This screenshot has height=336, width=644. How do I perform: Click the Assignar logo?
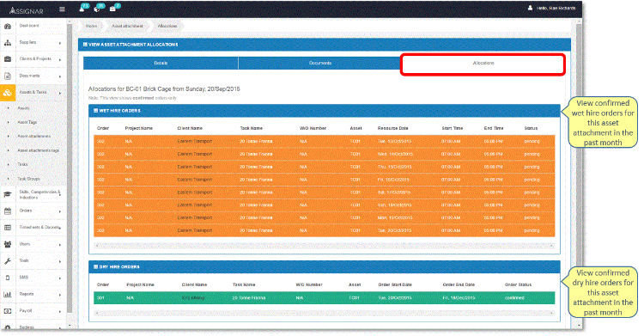point(27,10)
